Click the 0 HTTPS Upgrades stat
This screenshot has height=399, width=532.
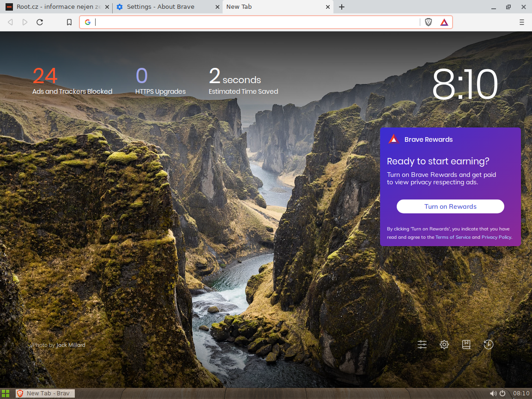[x=161, y=81]
